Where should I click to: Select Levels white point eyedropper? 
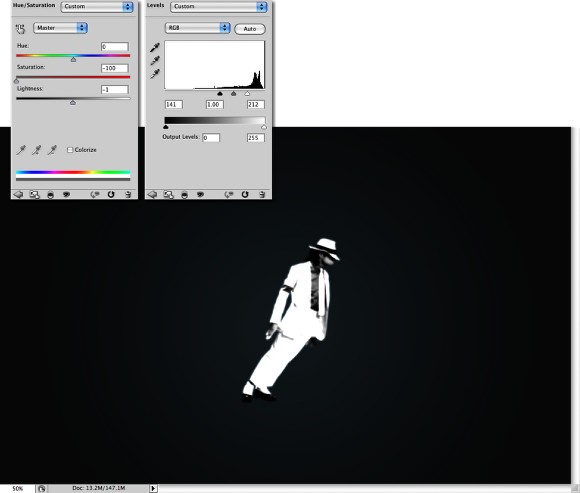coord(155,74)
